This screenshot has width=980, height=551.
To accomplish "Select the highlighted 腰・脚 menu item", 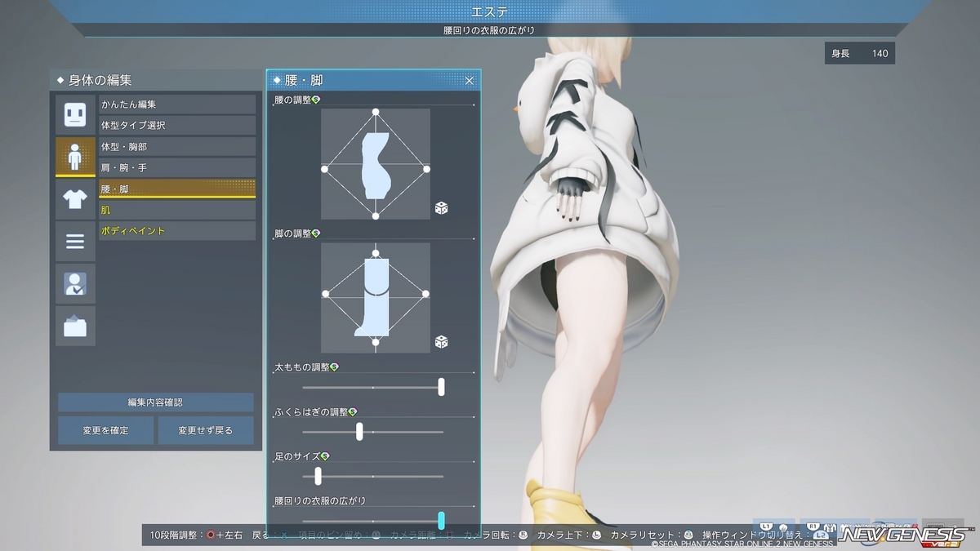I will 177,189.
